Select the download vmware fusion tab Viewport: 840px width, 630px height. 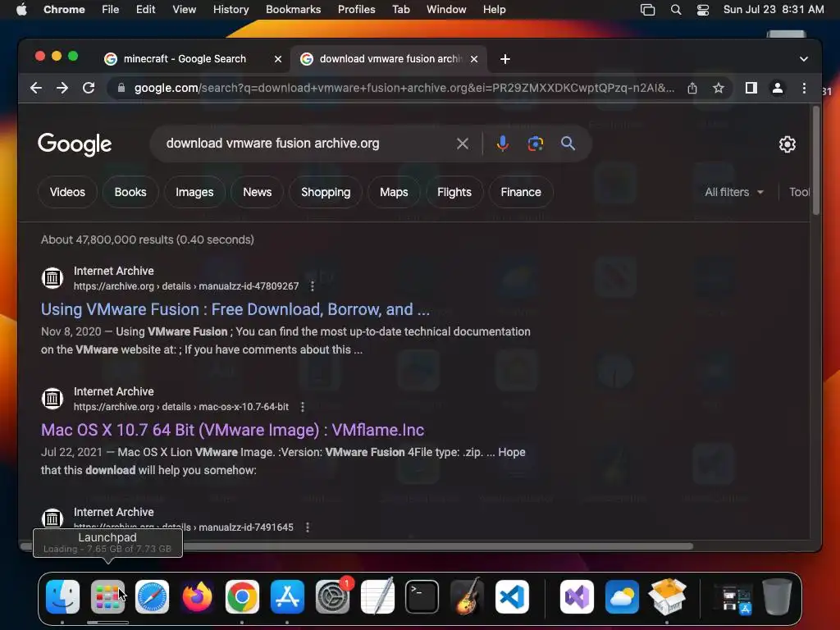[x=388, y=59]
